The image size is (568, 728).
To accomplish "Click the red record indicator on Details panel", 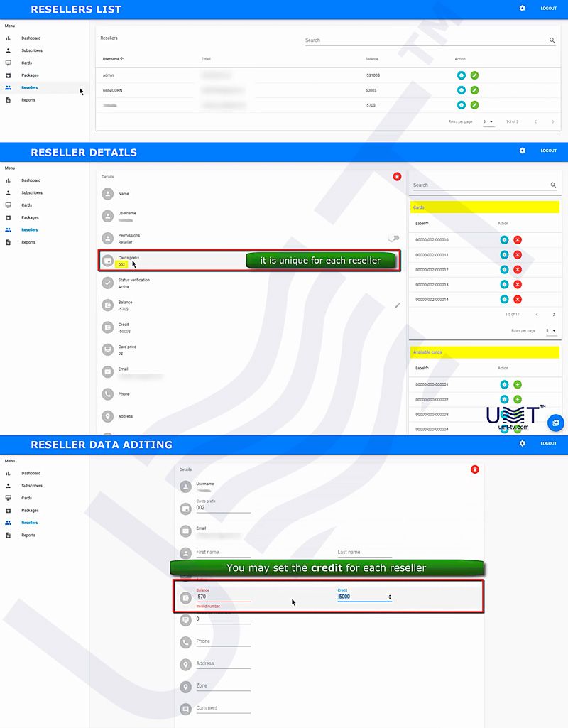I will [397, 176].
